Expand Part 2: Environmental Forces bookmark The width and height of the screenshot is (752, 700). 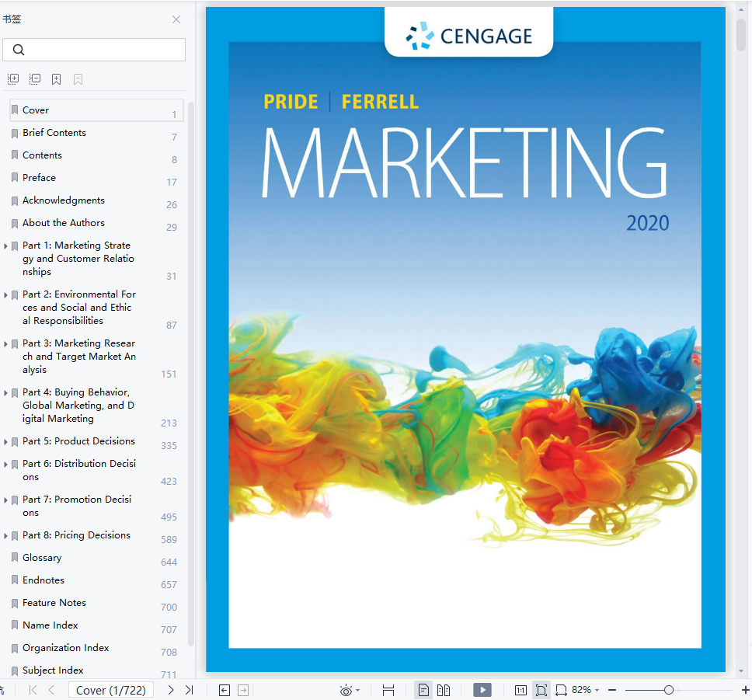(5, 295)
